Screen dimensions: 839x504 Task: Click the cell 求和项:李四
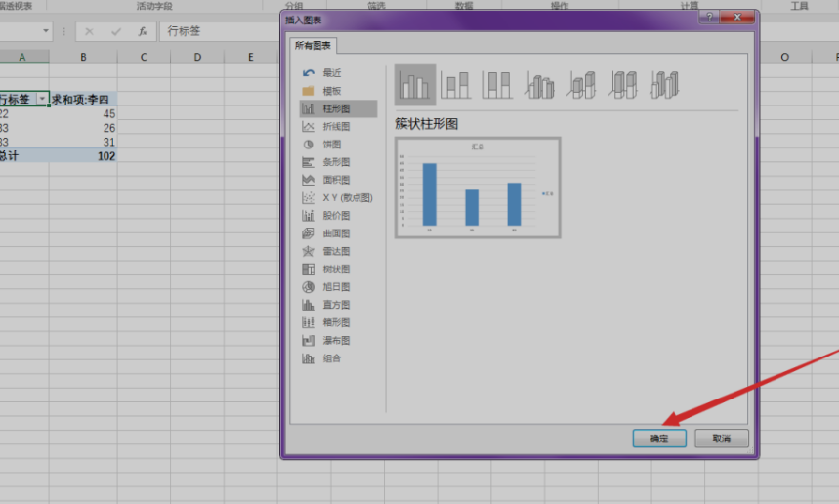click(x=83, y=99)
